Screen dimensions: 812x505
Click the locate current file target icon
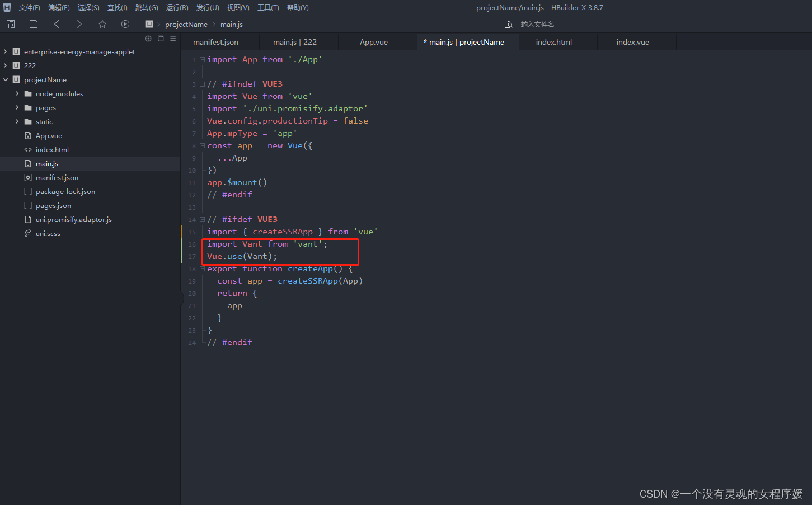click(148, 39)
